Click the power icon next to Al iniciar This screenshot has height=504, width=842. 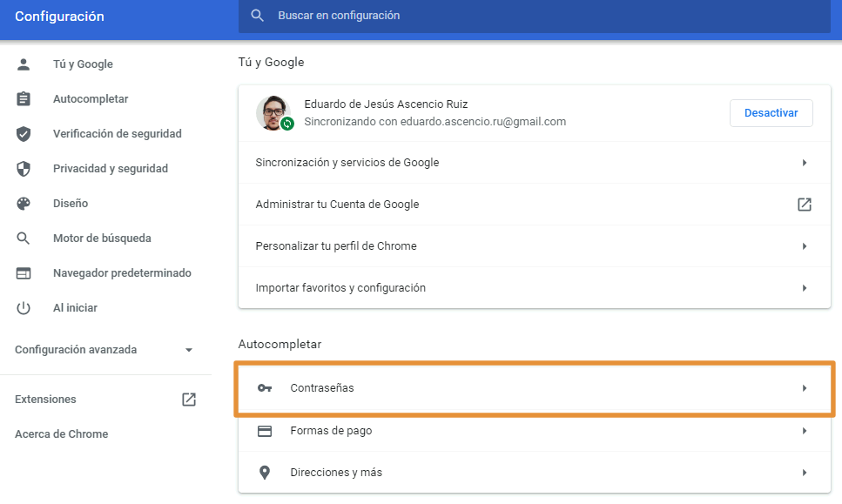click(x=24, y=308)
